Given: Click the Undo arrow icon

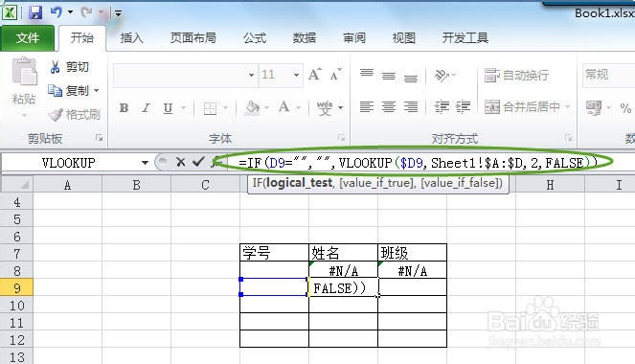Looking at the screenshot, I should click(x=56, y=12).
